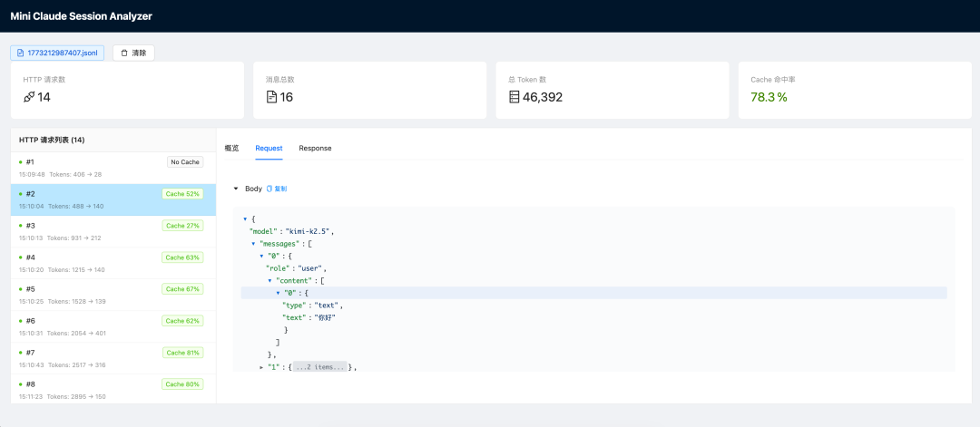Select the Request tab
980x427 pixels.
click(x=269, y=148)
